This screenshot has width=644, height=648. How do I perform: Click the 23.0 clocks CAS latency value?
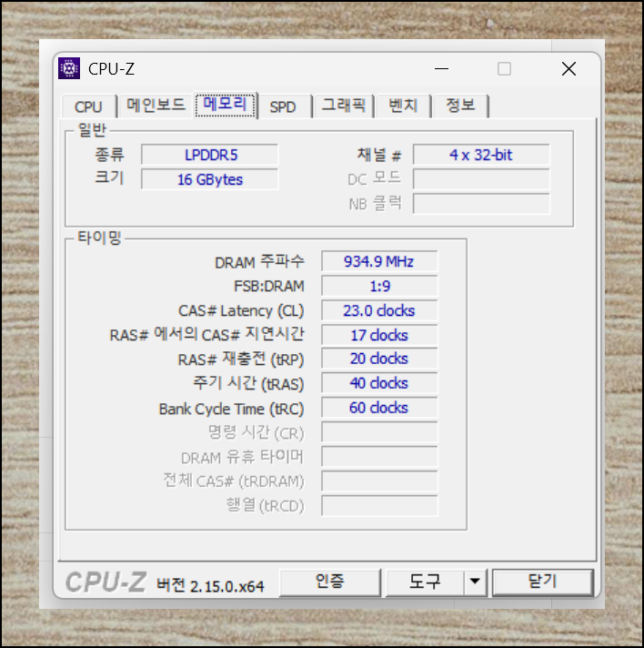379,310
